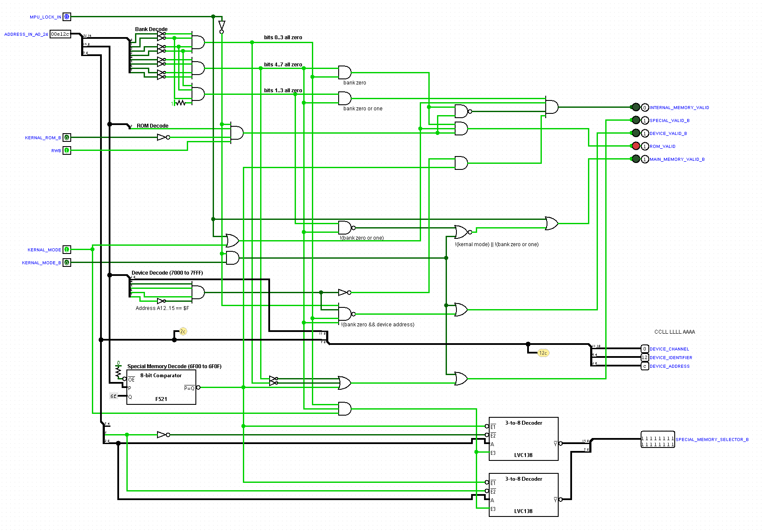
Task: Flip the KERNAL_MODE input pin
Action: pos(66,250)
